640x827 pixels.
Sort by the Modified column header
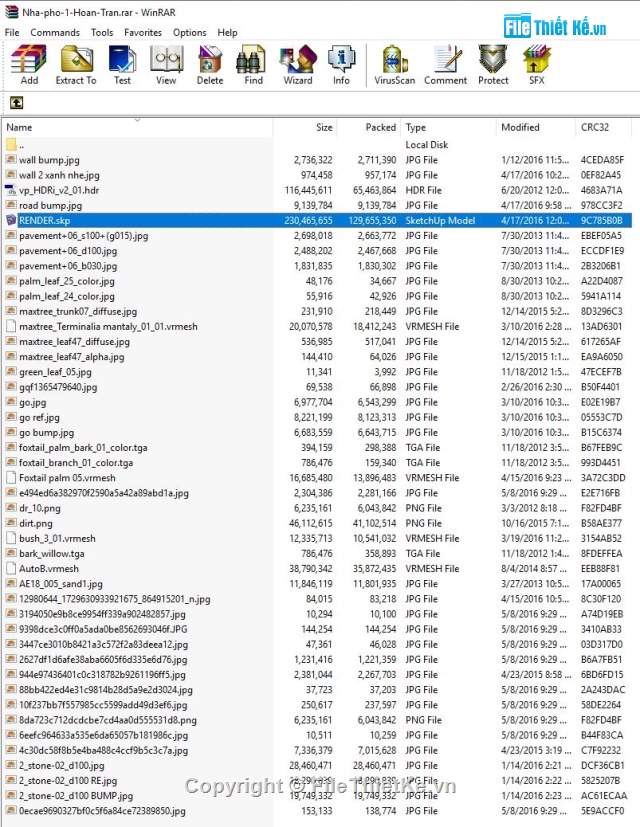coord(536,127)
